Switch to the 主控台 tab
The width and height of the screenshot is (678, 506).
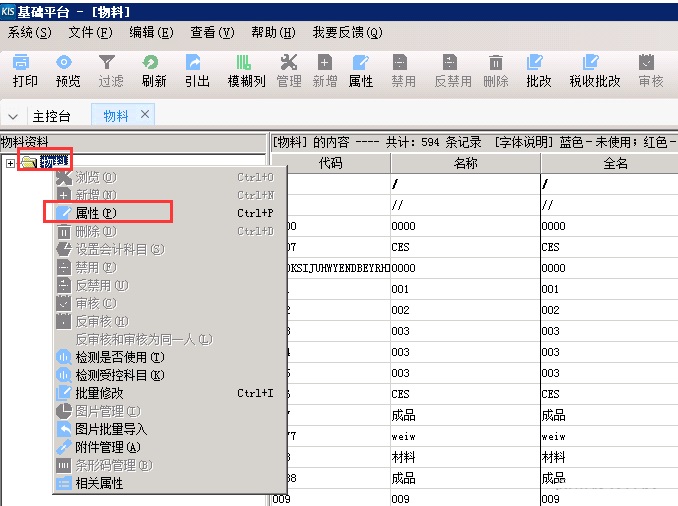coord(52,116)
